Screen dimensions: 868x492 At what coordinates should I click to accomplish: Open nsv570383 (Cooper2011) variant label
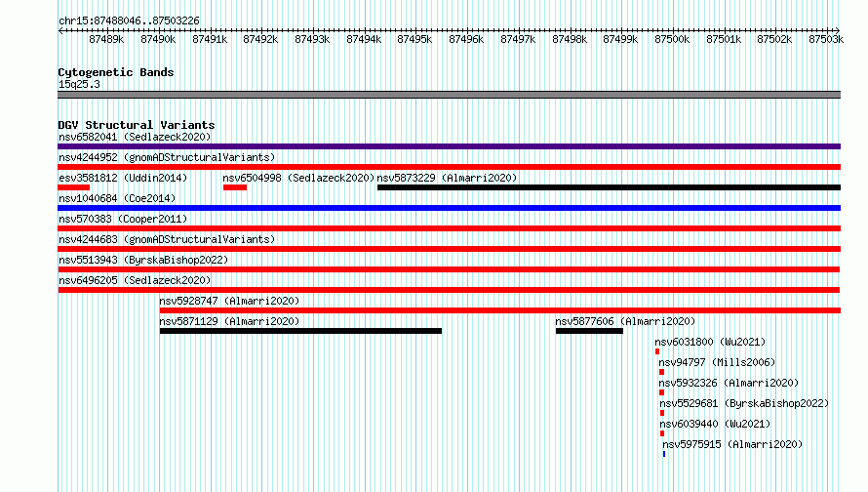pos(123,219)
